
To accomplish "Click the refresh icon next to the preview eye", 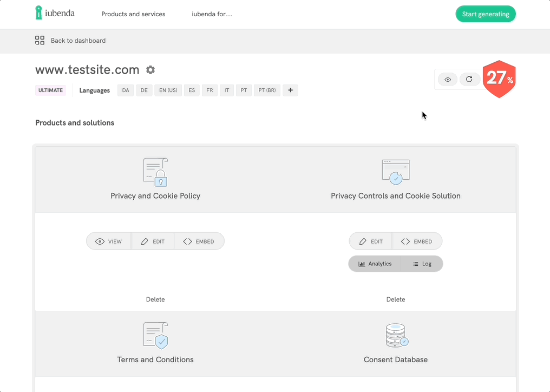I will (469, 79).
